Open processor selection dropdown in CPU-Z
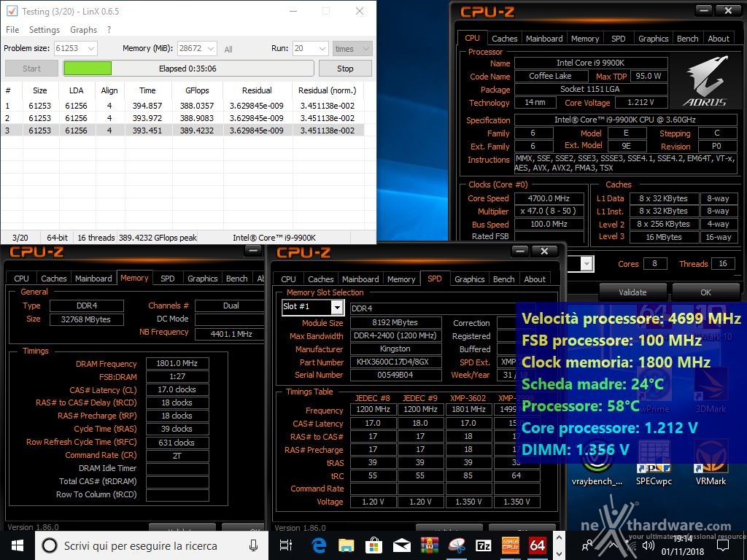The width and height of the screenshot is (747, 560). tap(587, 263)
